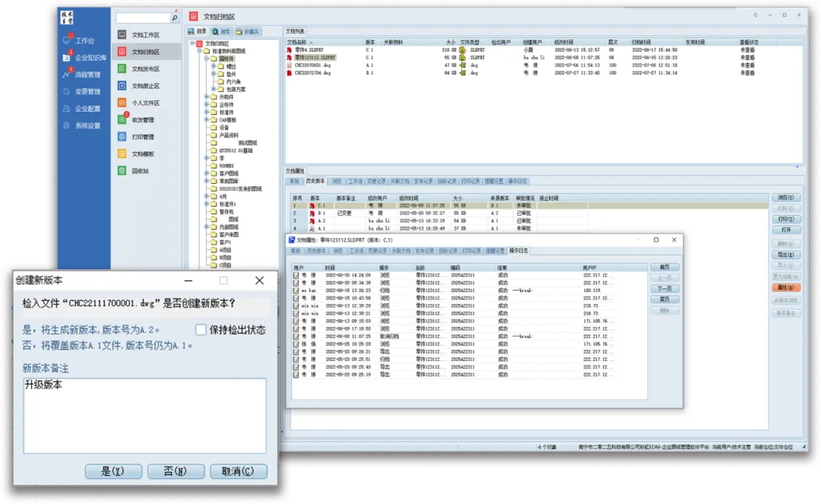Select the 零件123112.SLDPRT row

[x=544, y=58]
